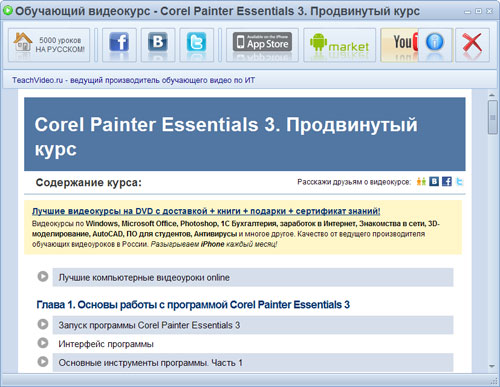Click the green app icon in title bar
The height and width of the screenshot is (387, 500).
[7, 10]
